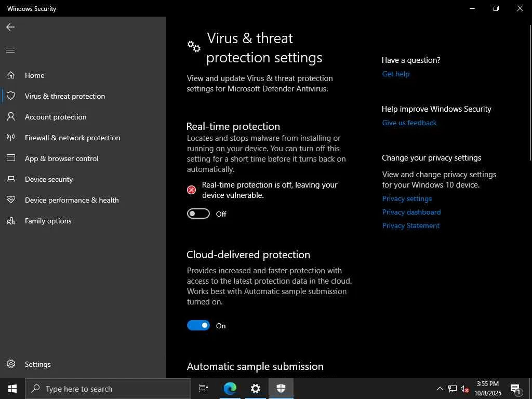Screen dimensions: 532x399
Task: Click the Give us feedback link
Action: (409, 123)
